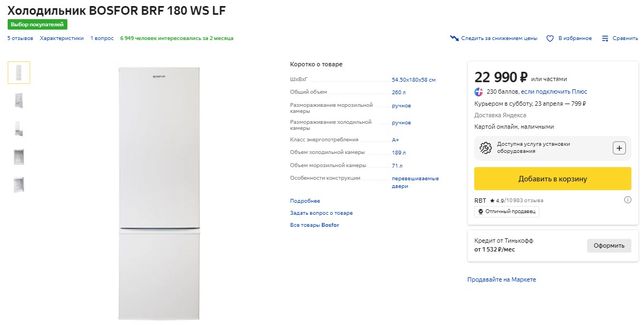The image size is (644, 326).
Task: Open the 1 вопрос questions link
Action: (102, 38)
